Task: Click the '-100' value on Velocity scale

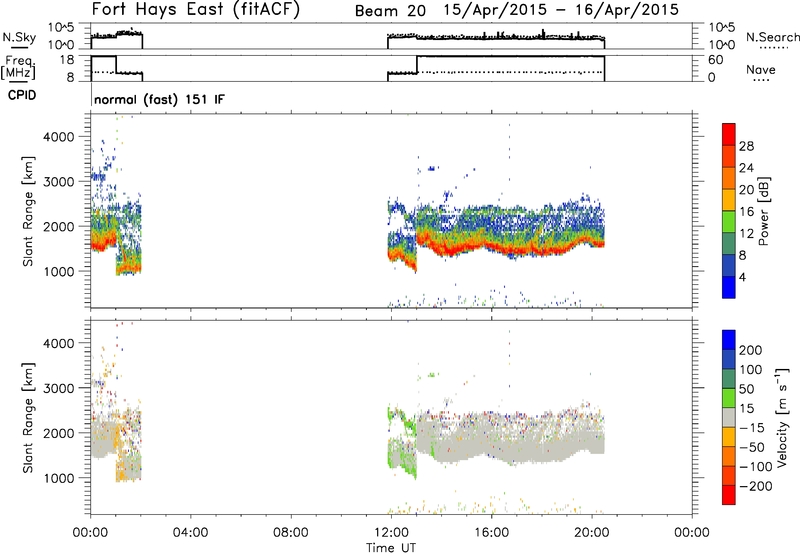Action: click(755, 466)
